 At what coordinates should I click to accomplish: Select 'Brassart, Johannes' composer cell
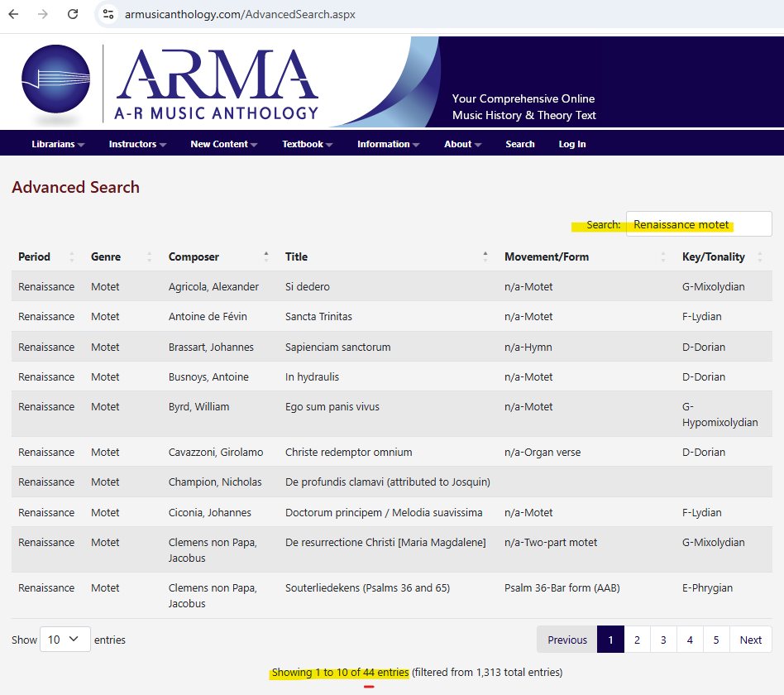coord(211,347)
